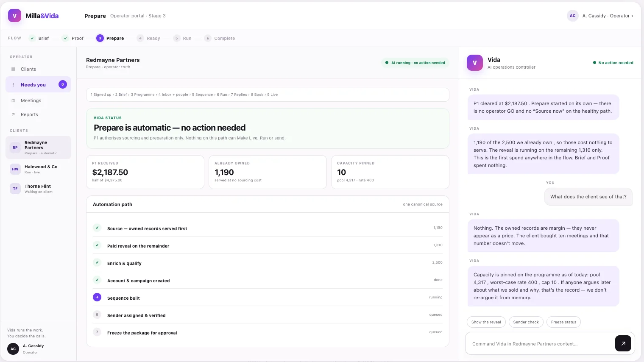Click the Reports arrow icon
This screenshot has height=362, width=644.
[x=13, y=114]
